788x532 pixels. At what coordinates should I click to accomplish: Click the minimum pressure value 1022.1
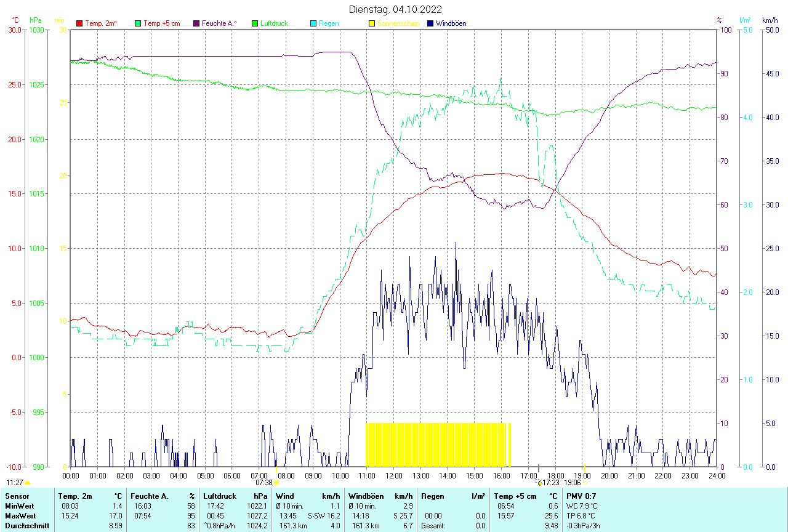point(257,506)
